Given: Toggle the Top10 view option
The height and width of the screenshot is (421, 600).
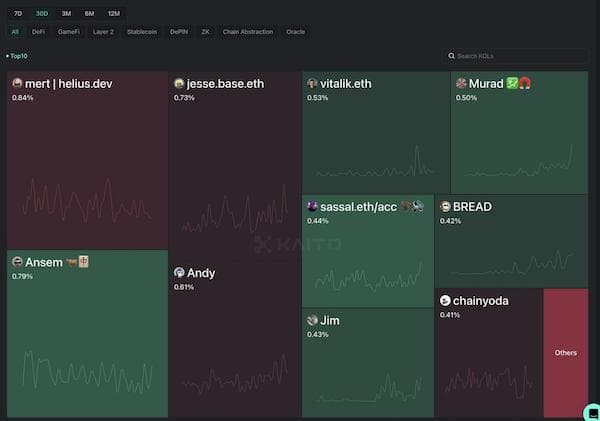Looking at the screenshot, I should click(17, 56).
